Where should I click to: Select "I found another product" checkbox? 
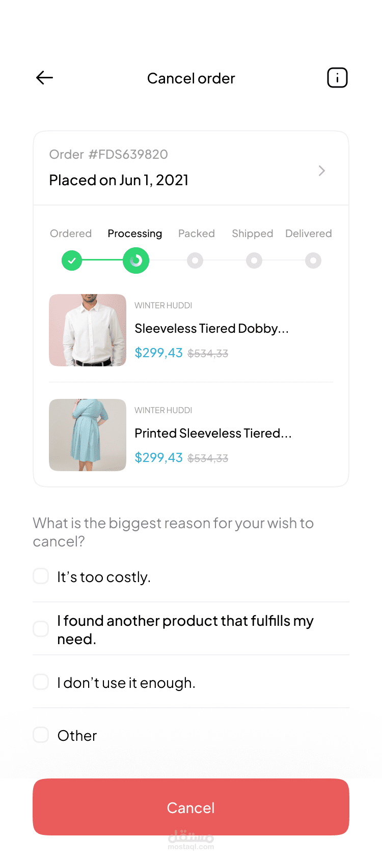pyautogui.click(x=41, y=629)
